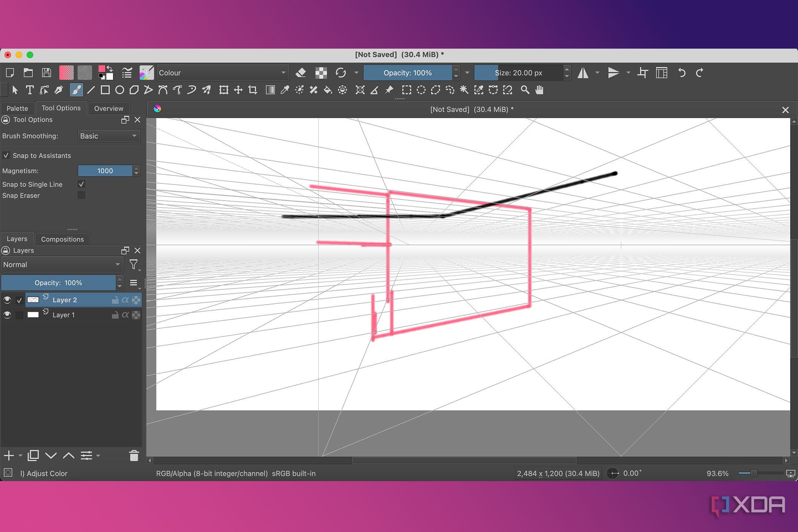Toggle preserve alpha checkerboard icon
Viewport: 798px width, 532px height.
(x=321, y=73)
